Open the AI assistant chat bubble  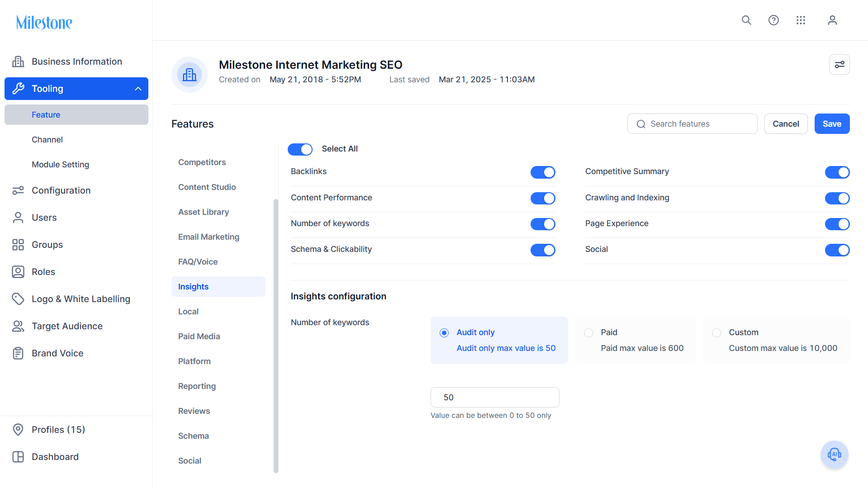click(x=834, y=455)
